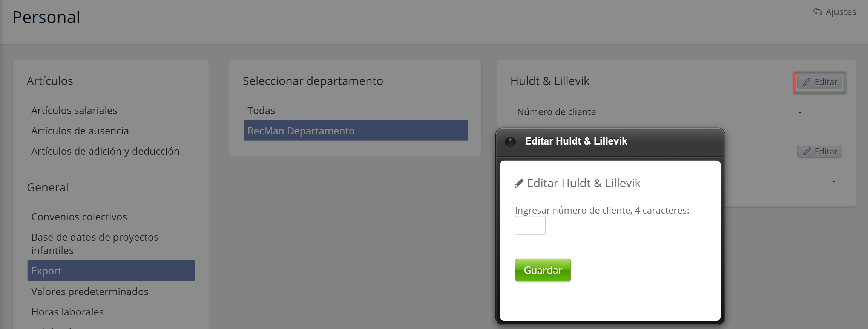Select the Export menu item
868x329 pixels.
point(111,271)
